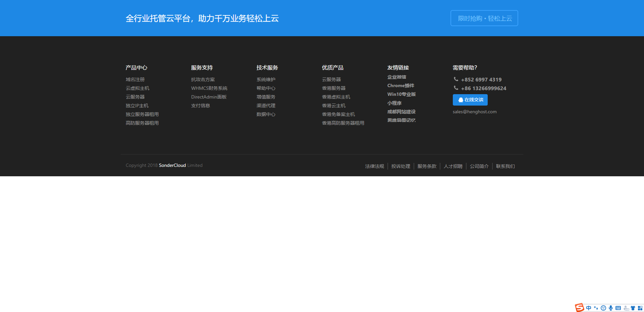This screenshot has height=312, width=644.
Task: Open 独立IP主机 link
Action: click(x=137, y=106)
